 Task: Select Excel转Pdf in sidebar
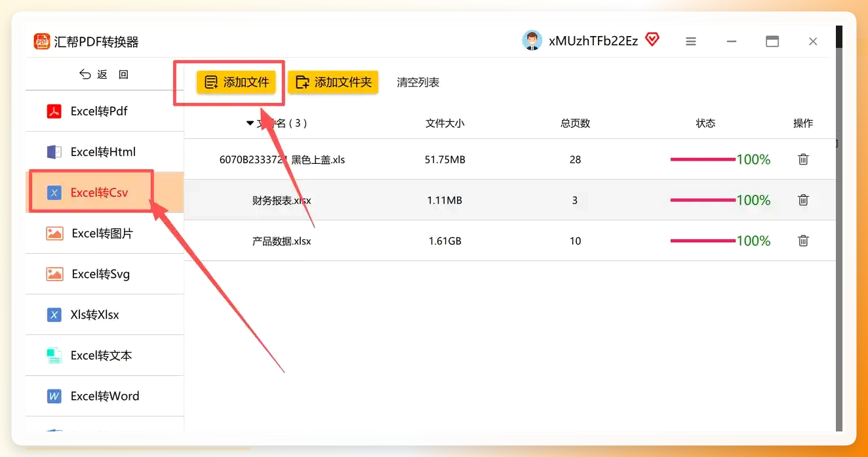pyautogui.click(x=104, y=111)
